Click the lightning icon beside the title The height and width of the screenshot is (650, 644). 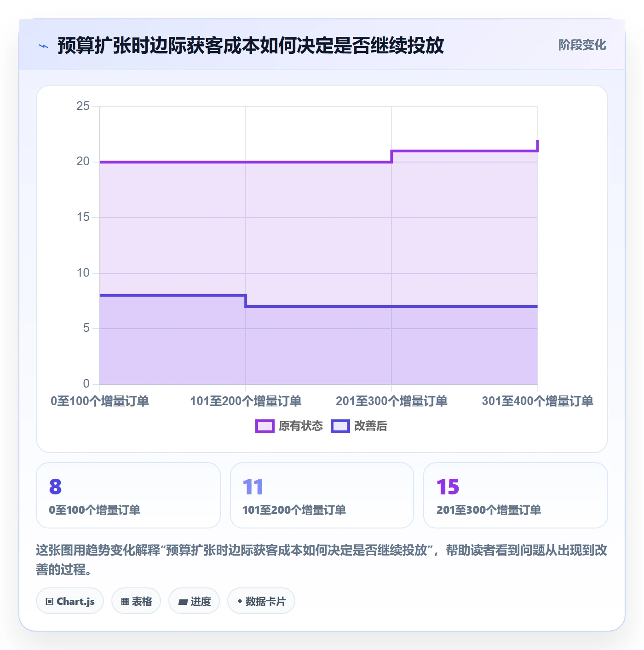pyautogui.click(x=44, y=46)
